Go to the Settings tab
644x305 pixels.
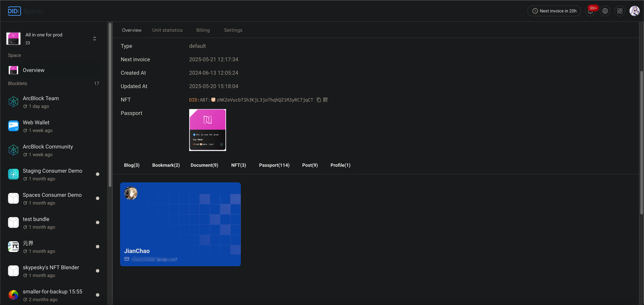click(x=233, y=30)
